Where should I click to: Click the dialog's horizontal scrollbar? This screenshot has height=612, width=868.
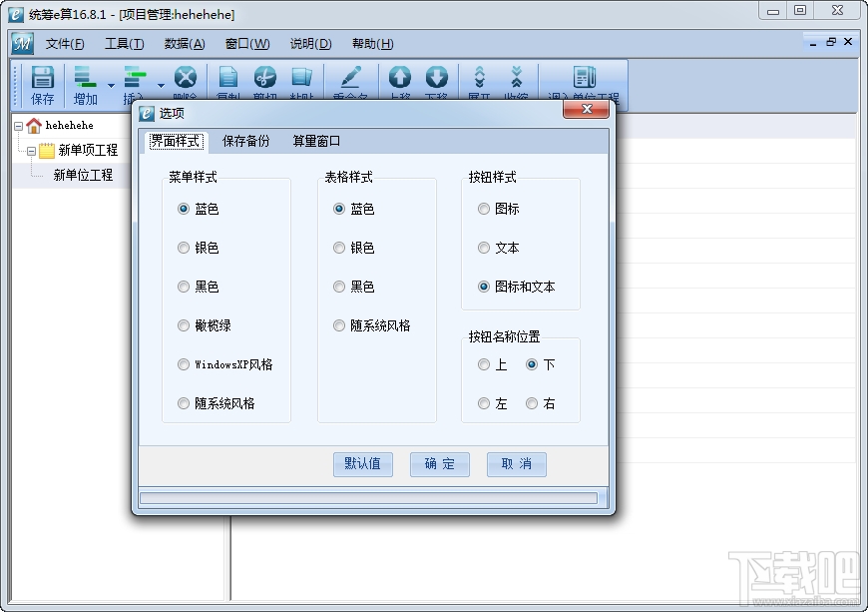pyautogui.click(x=369, y=497)
